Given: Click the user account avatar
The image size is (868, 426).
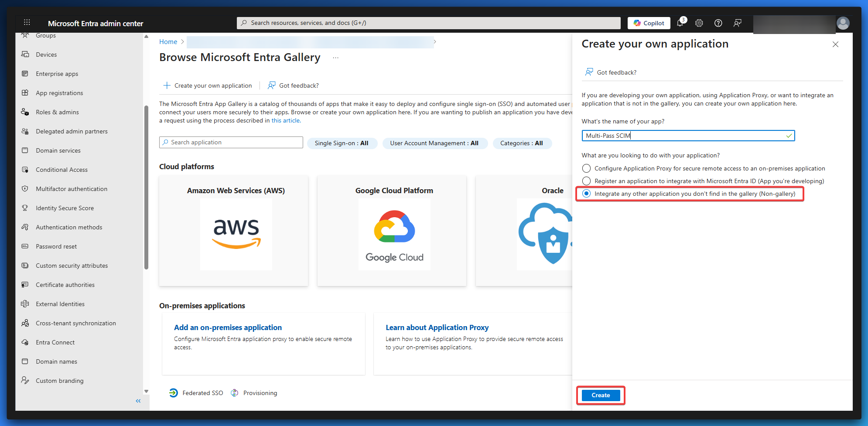Looking at the screenshot, I should [843, 23].
